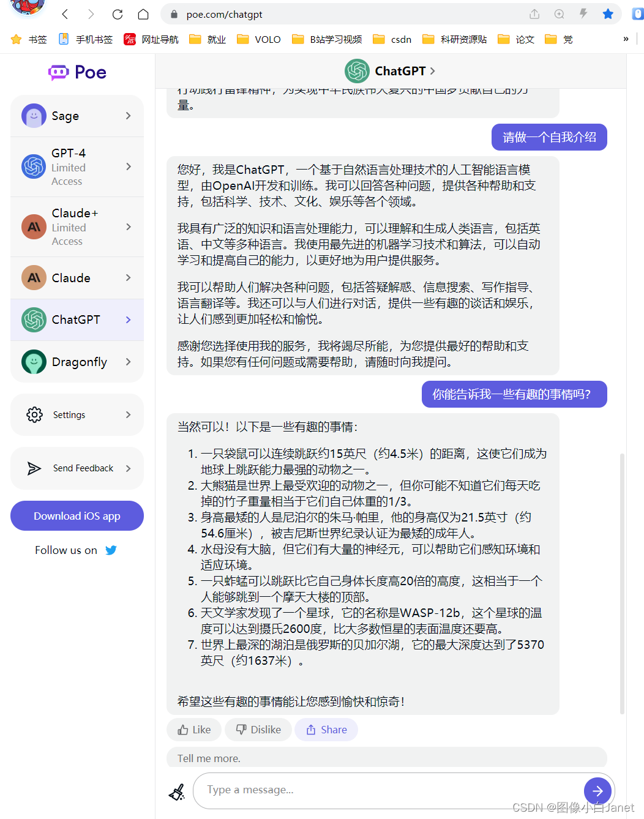644x819 pixels.
Task: Click the Download iOS app button
Action: click(x=77, y=516)
